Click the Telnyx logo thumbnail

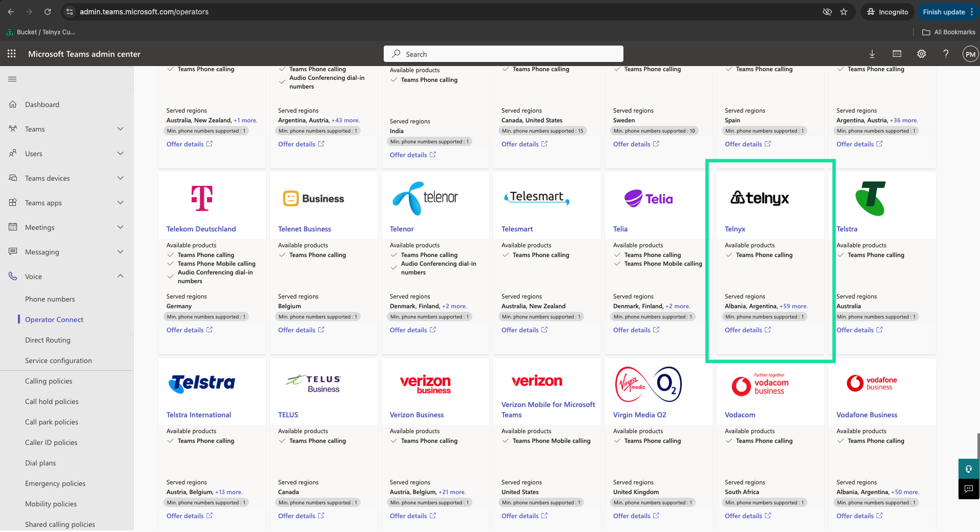[760, 198]
